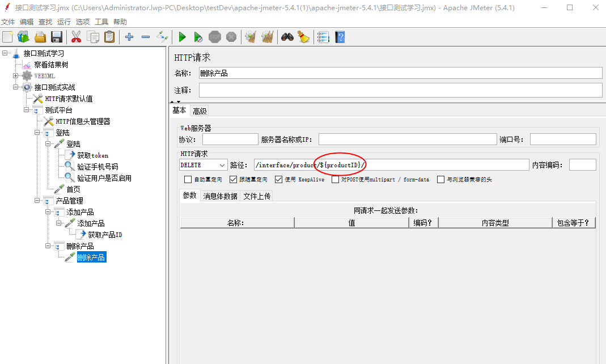606x364 pixels.
Task: Clear all results with double broom icon
Action: (x=268, y=37)
